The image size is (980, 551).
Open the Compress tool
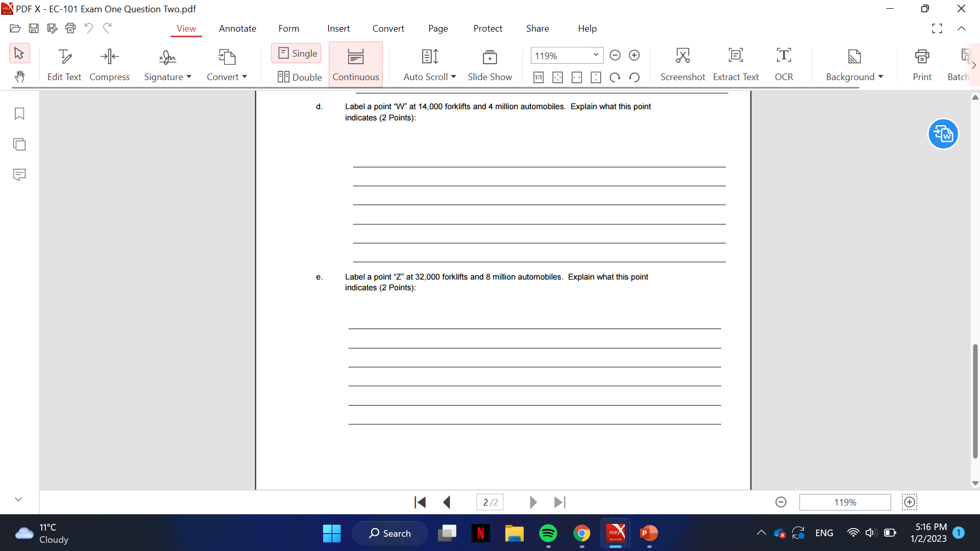(x=109, y=63)
